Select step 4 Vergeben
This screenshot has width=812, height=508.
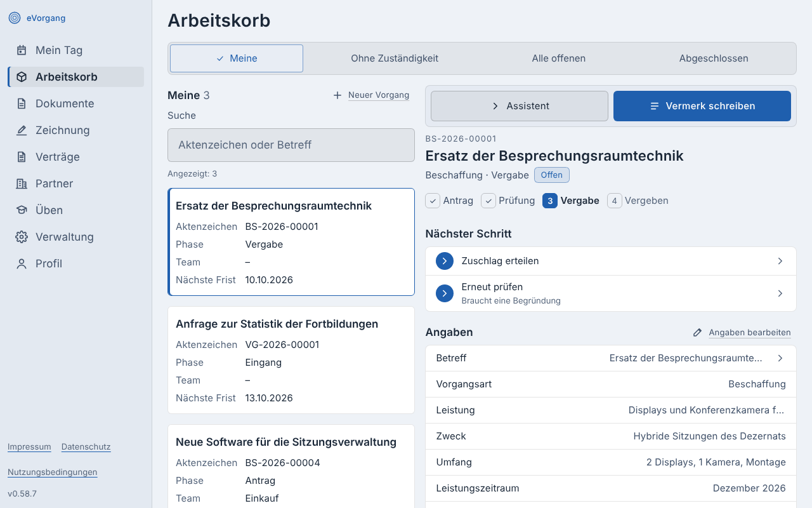(638, 201)
